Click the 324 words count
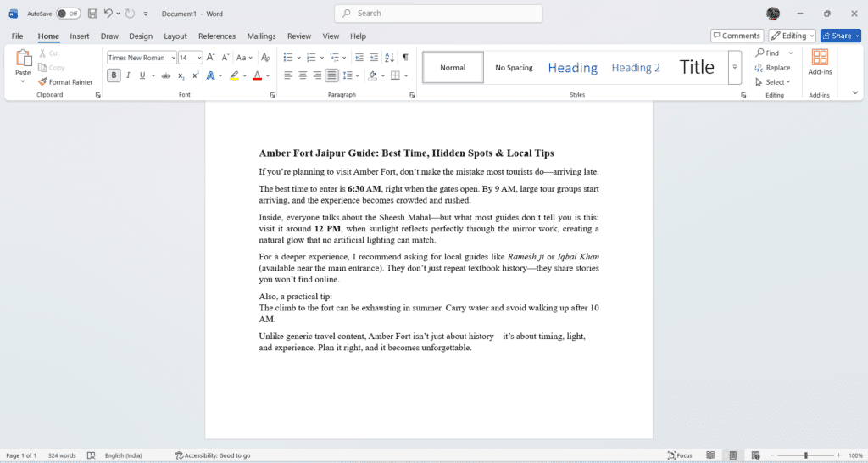 tap(62, 455)
